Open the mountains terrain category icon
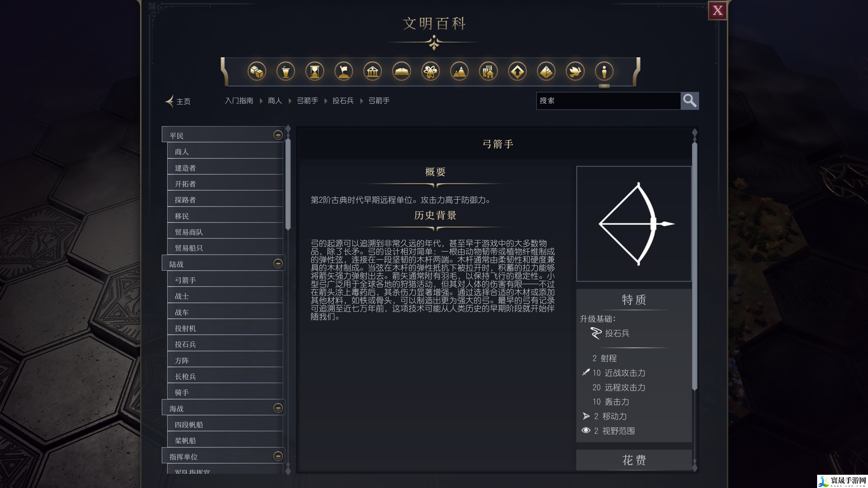Screen dimensions: 868x488 [x=459, y=72]
